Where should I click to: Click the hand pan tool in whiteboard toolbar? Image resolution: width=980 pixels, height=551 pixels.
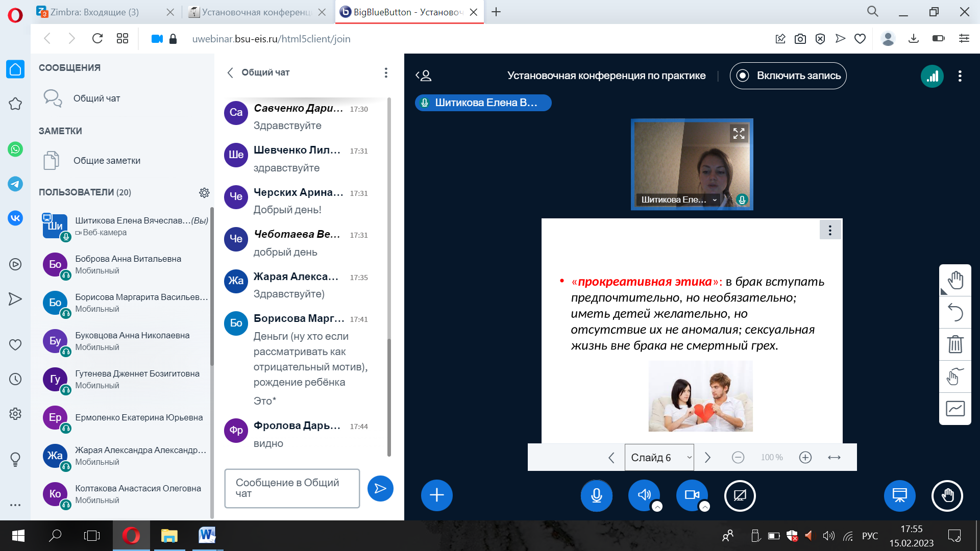(x=955, y=280)
